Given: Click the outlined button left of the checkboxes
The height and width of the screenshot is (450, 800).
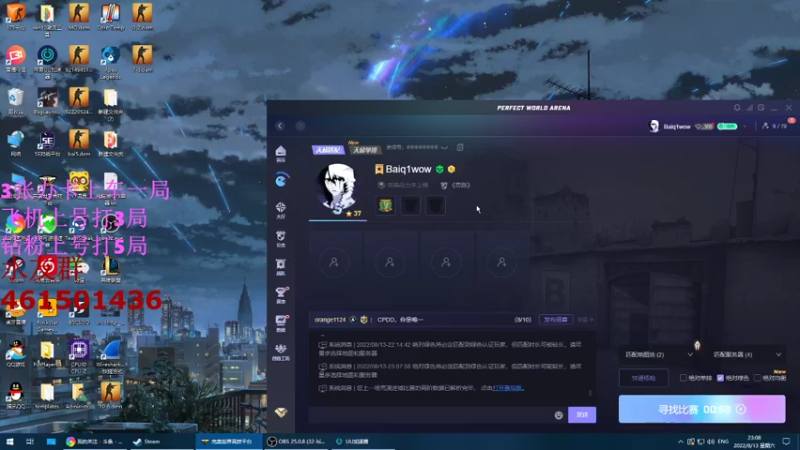Looking at the screenshot, I should coord(644,378).
